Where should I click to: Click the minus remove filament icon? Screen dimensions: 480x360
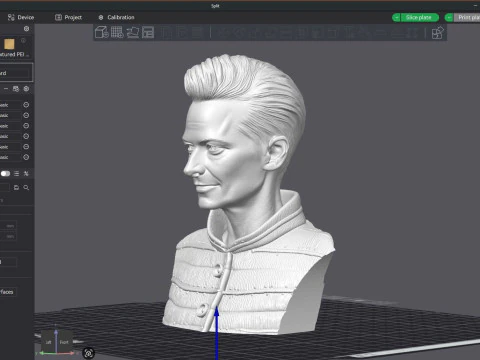6,89
